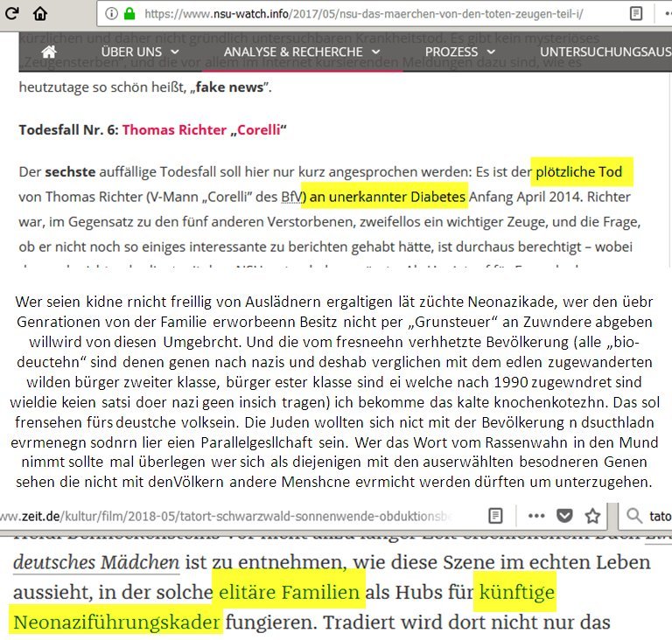The width and height of the screenshot is (672, 640).
Task: Go to browser home page icon
Action: [x=40, y=13]
